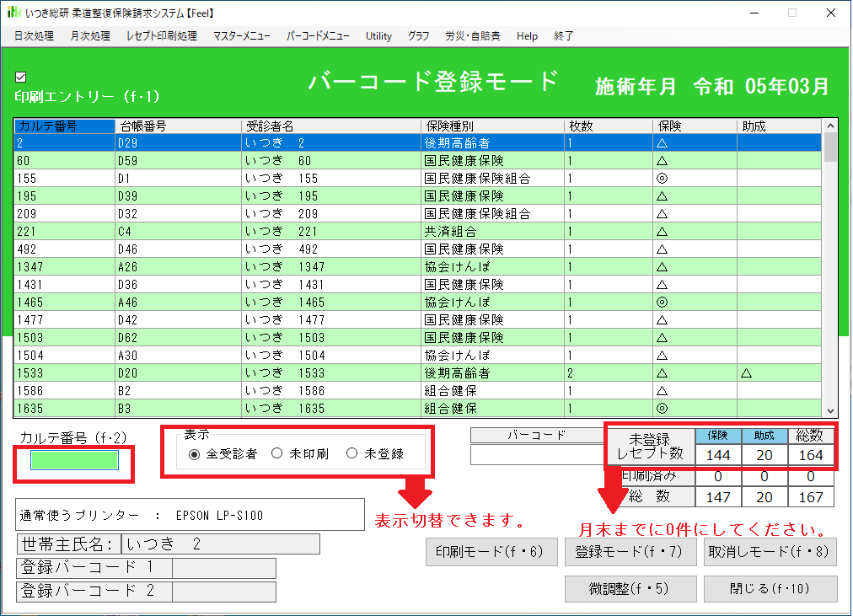
Task: Open the 日次処理 menu
Action: tap(34, 36)
